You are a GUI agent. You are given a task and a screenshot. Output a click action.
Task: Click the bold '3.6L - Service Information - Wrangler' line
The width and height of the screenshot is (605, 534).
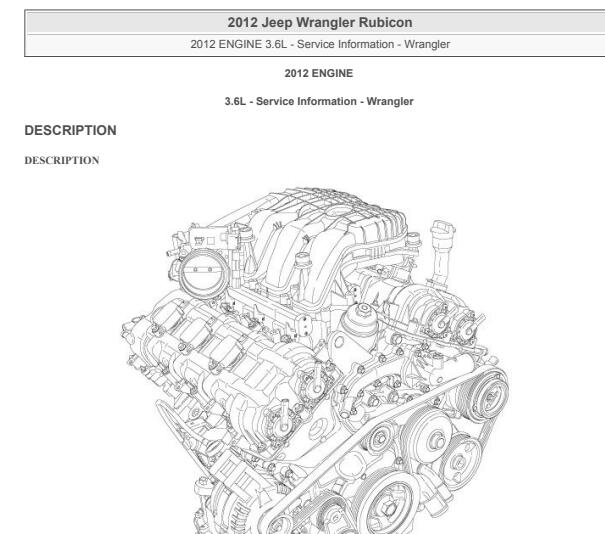[319, 101]
